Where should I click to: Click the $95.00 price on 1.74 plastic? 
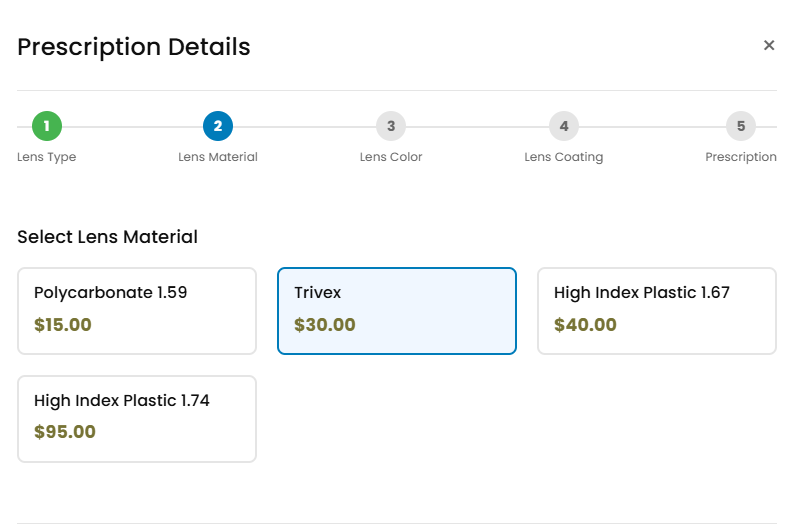pyautogui.click(x=65, y=432)
